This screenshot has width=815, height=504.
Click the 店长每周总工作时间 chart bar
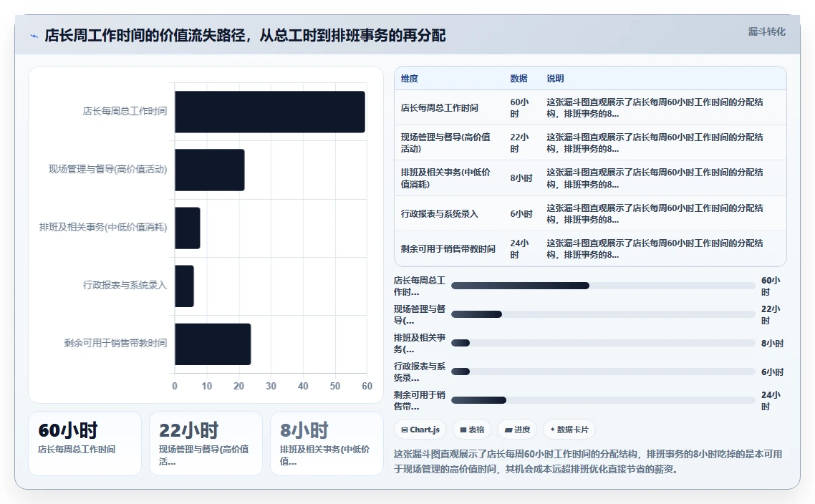[270, 112]
